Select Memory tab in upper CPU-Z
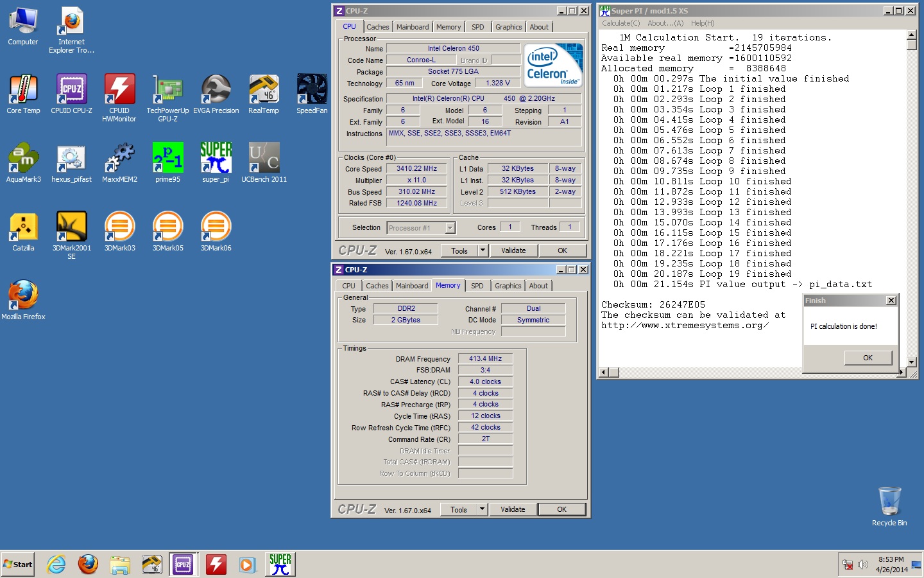Image resolution: width=924 pixels, height=578 pixels. pyautogui.click(x=449, y=27)
